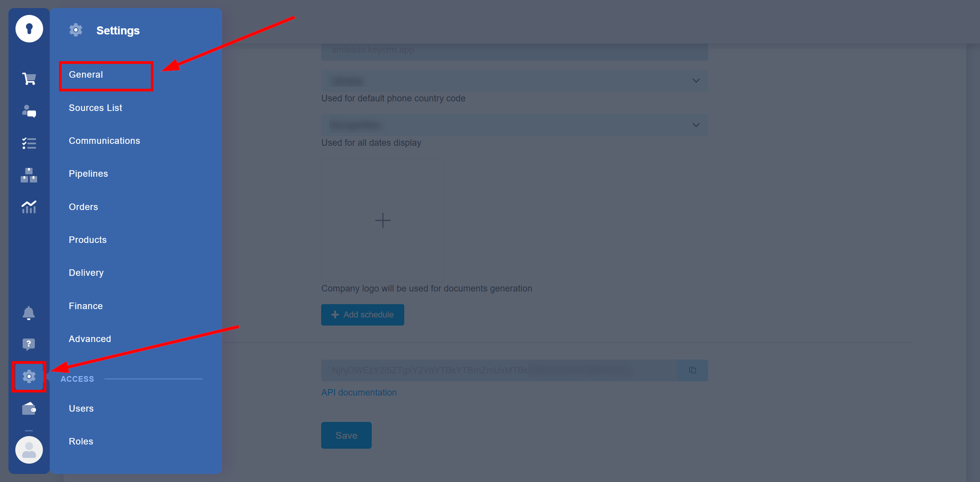Select Advanced in Settings menu

pyautogui.click(x=90, y=339)
